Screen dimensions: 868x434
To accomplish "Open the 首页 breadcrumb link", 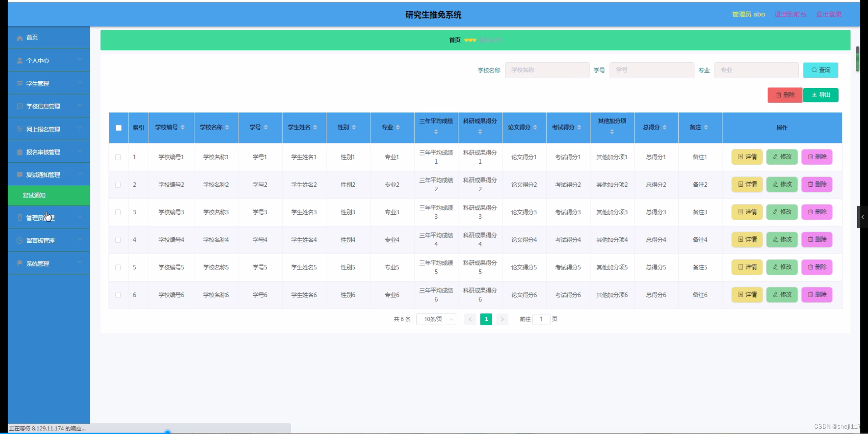I will tap(455, 40).
